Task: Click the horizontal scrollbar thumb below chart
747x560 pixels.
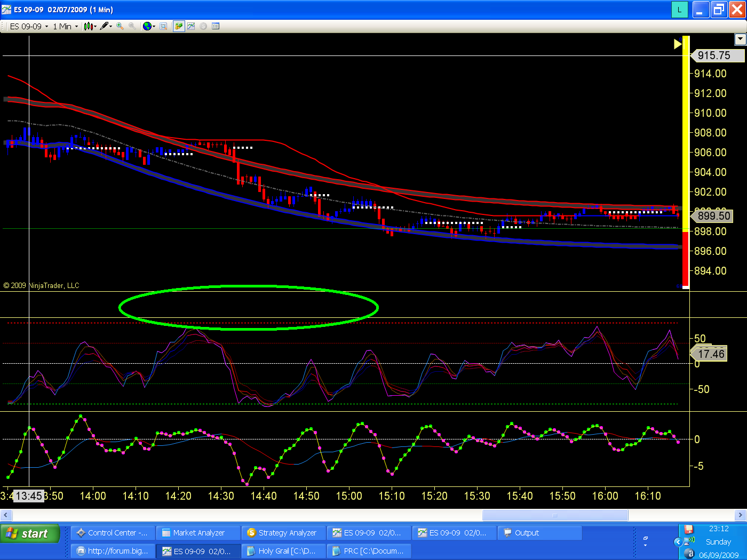Action: point(555,515)
